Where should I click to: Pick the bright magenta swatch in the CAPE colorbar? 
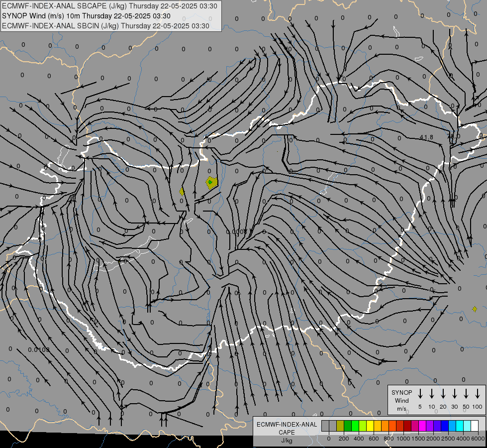click(x=422, y=426)
